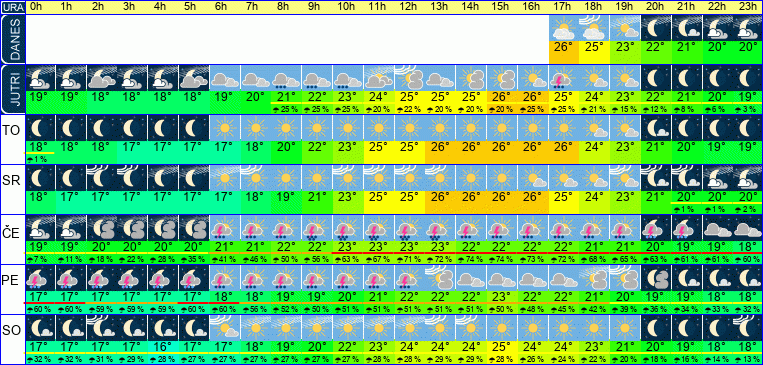Click the DANES 17h temperature 26°
Image resolution: width=763 pixels, height=365 pixels.
[564, 48]
